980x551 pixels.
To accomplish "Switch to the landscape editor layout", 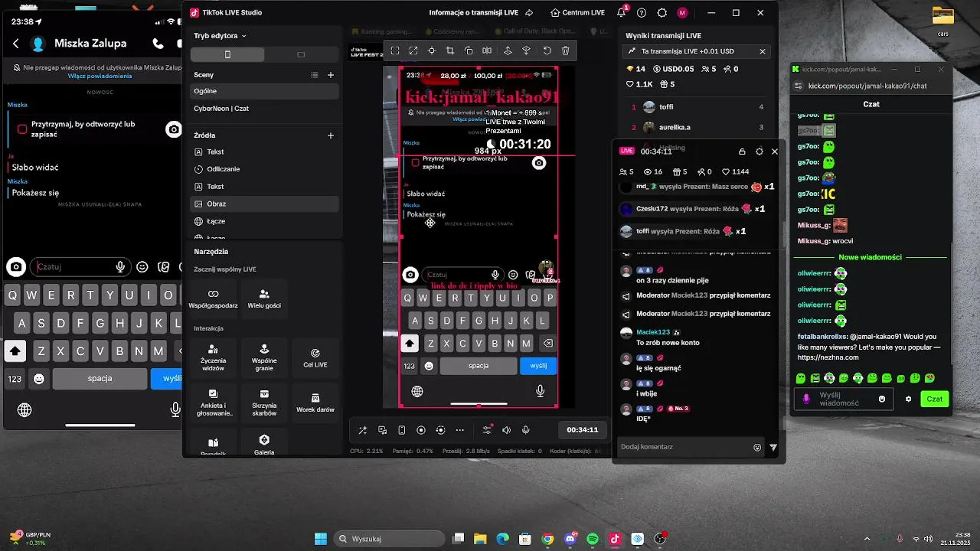I will click(301, 54).
